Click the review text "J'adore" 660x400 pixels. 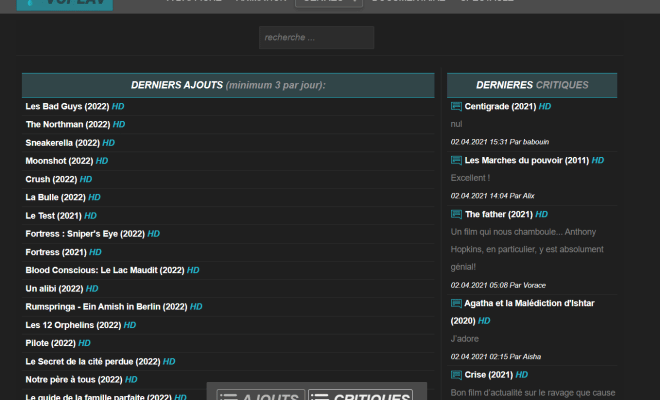(x=465, y=339)
